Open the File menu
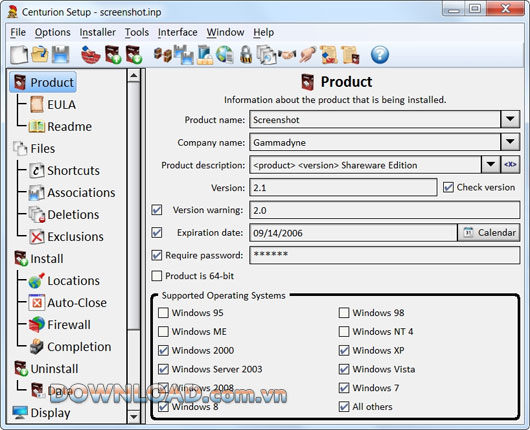This screenshot has height=430, width=530. pyautogui.click(x=18, y=32)
